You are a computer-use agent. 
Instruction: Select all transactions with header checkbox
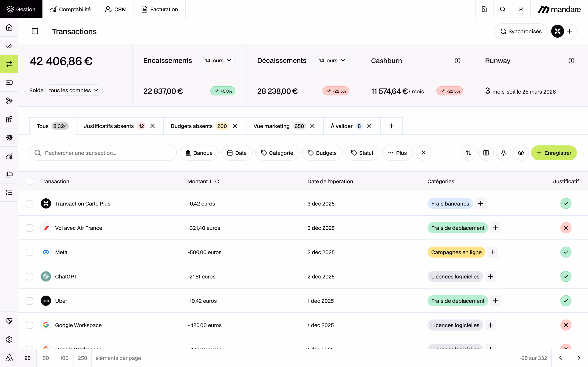click(x=29, y=181)
